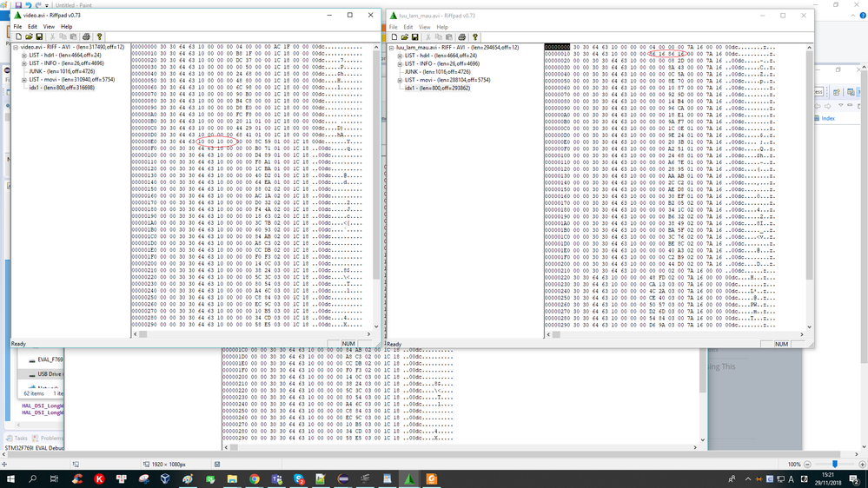Image resolution: width=868 pixels, height=488 pixels.
Task: Click the Save icon in luu_lam_mau.avi toolbar
Action: [414, 37]
